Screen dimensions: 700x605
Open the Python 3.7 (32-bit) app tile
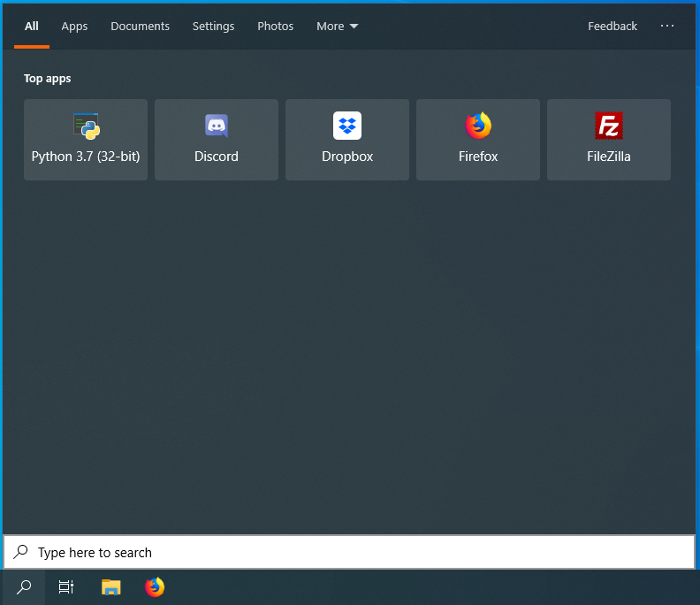(x=86, y=140)
